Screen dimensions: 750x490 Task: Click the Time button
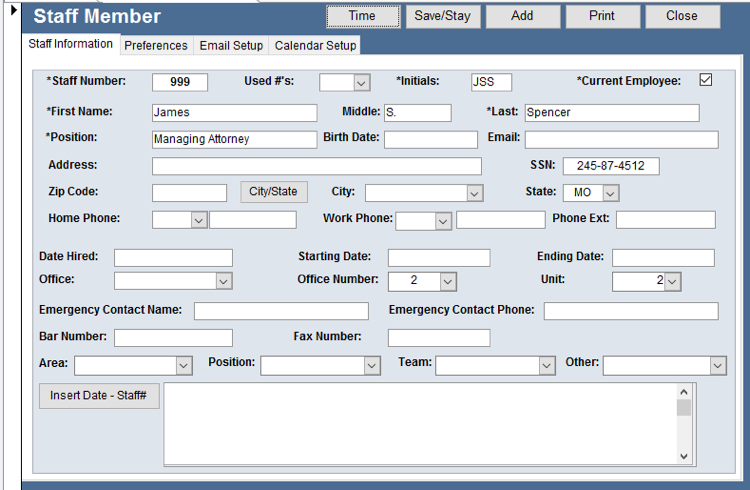click(362, 16)
